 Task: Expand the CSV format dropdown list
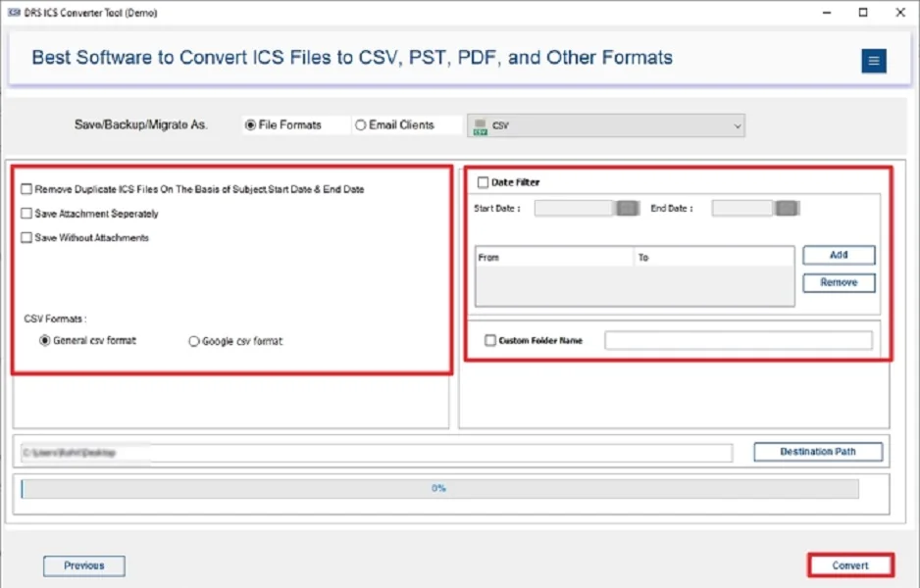(737, 125)
